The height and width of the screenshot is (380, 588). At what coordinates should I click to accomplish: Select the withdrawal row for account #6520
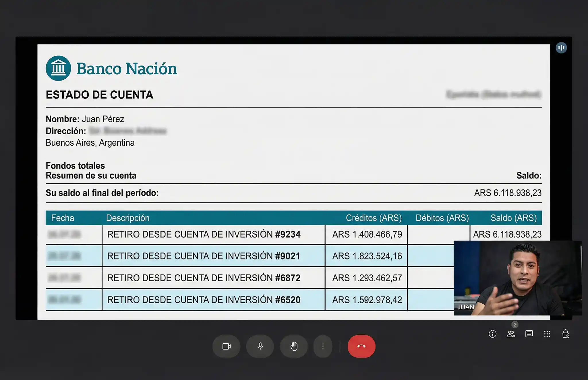204,300
